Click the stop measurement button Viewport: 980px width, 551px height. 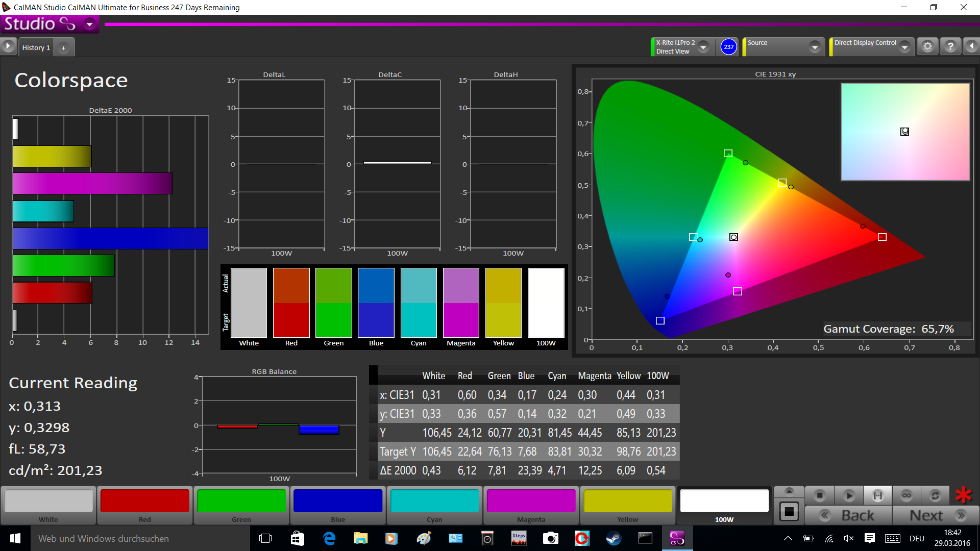(820, 495)
